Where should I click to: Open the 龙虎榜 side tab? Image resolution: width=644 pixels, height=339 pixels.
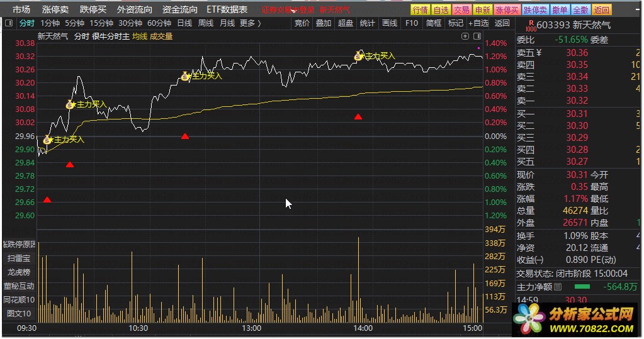pyautogui.click(x=19, y=272)
